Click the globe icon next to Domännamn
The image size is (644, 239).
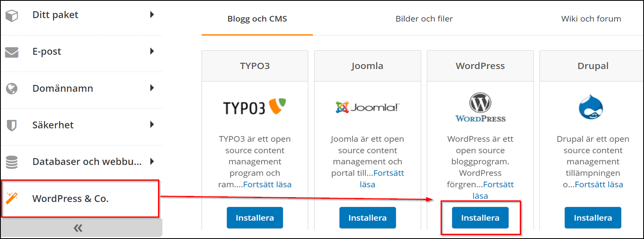(x=11, y=88)
